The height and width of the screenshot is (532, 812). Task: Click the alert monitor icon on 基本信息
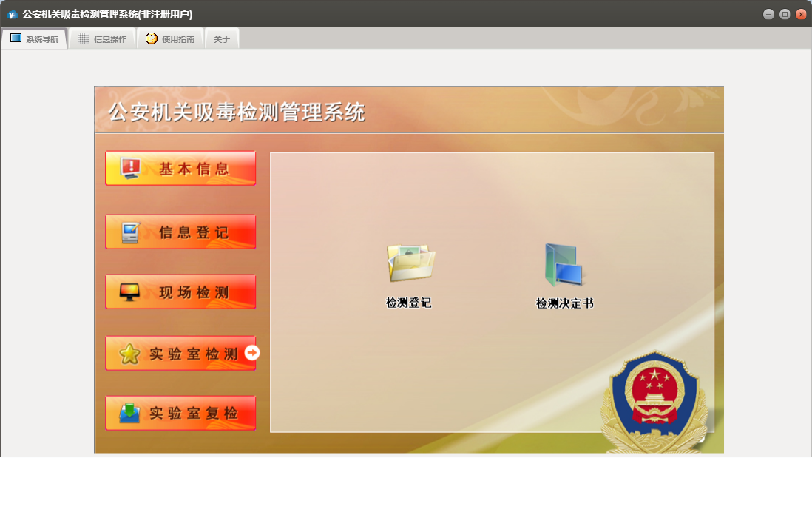coord(131,169)
